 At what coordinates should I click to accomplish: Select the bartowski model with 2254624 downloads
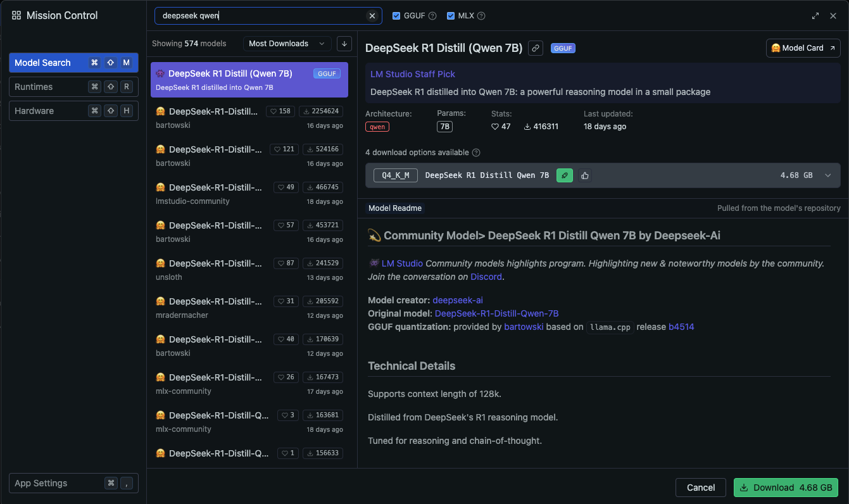pyautogui.click(x=249, y=118)
